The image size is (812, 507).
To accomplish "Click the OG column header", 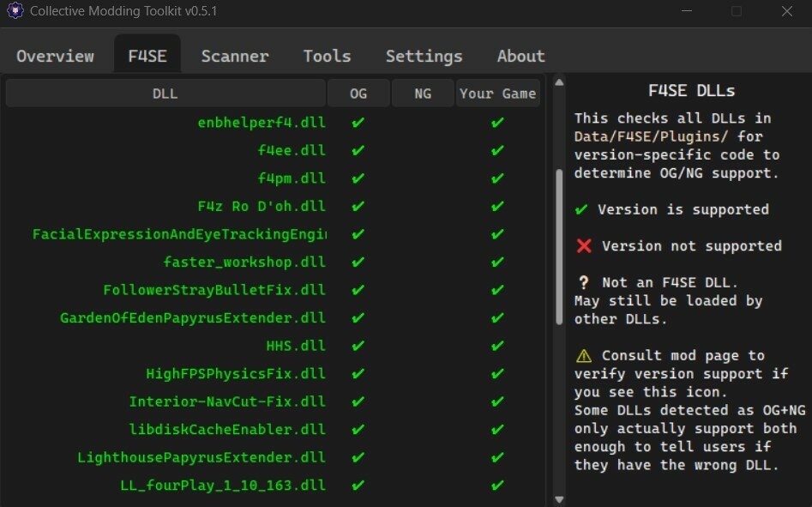I will click(x=358, y=94).
